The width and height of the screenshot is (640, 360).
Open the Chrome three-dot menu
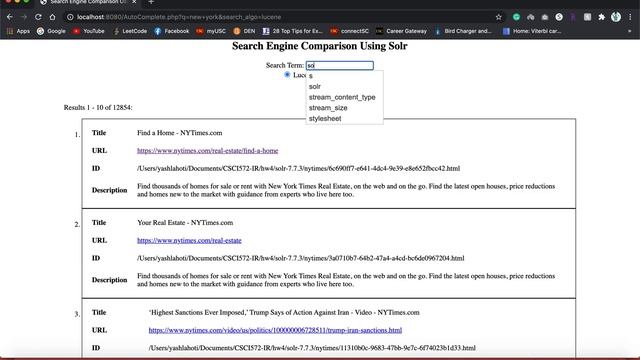pos(630,17)
